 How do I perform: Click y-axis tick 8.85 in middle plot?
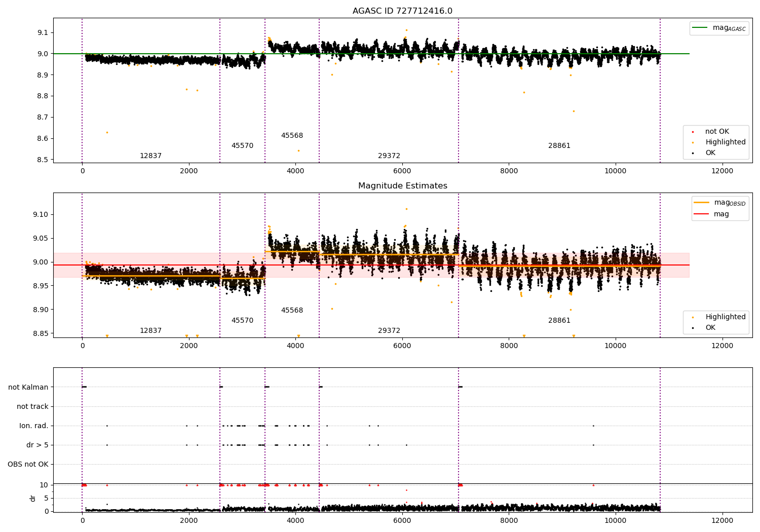41,334
